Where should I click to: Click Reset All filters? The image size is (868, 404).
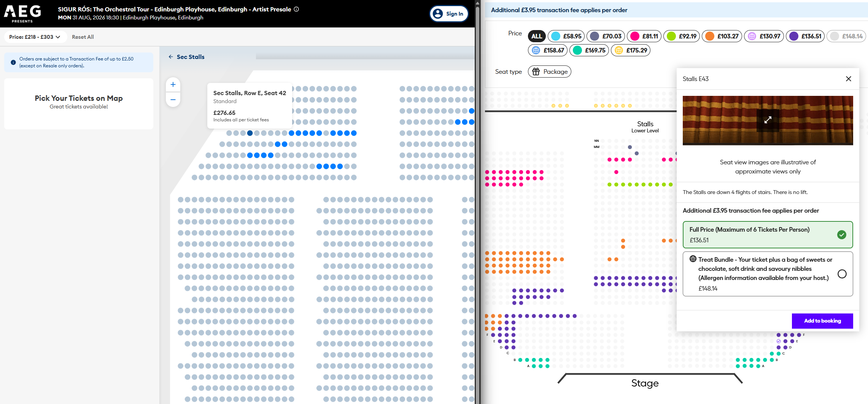click(83, 37)
